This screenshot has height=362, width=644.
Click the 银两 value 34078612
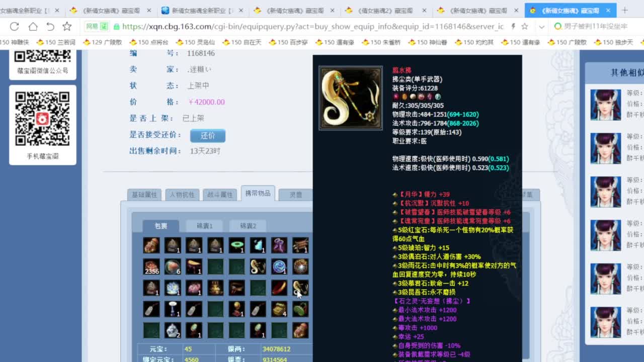pyautogui.click(x=276, y=349)
